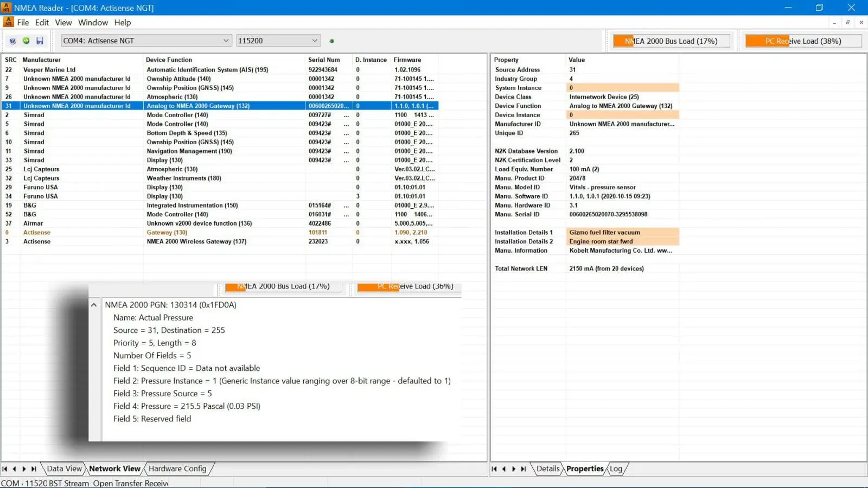
Task: Click the Manu. Model ID 'Vitals - pressure sensor' value
Action: [602, 188]
